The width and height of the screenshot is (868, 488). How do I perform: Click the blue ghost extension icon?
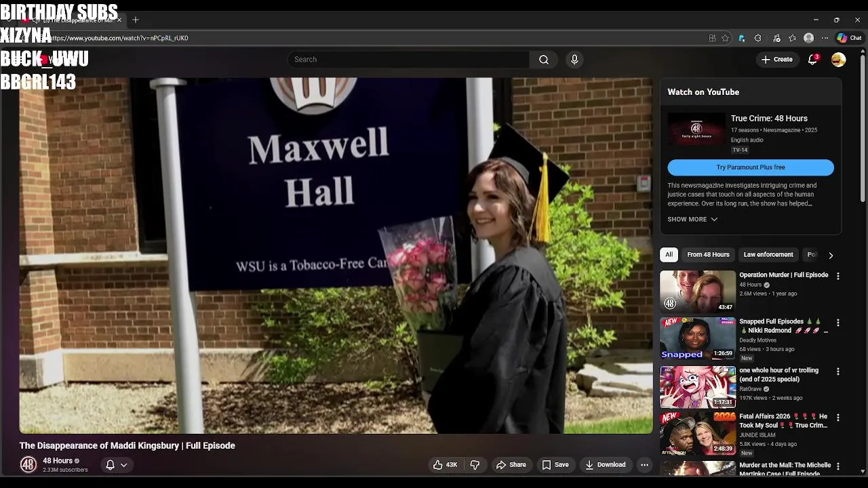click(x=741, y=38)
